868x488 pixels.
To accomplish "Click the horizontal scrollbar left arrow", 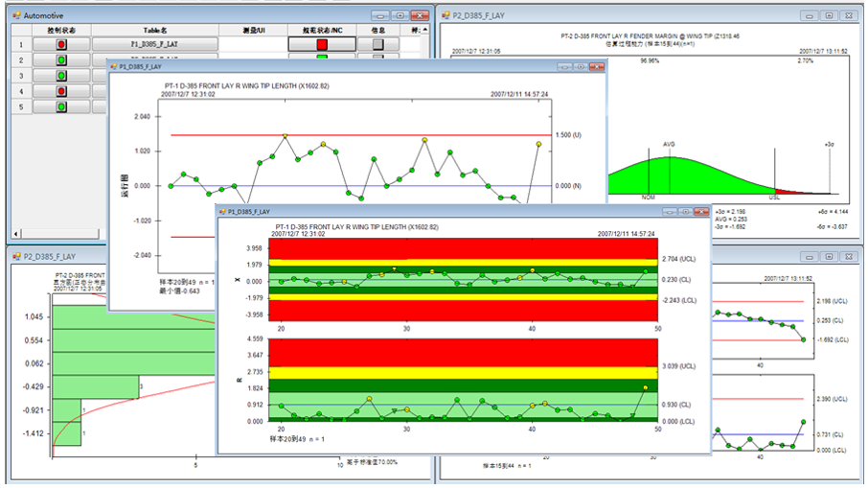I will pos(16,234).
